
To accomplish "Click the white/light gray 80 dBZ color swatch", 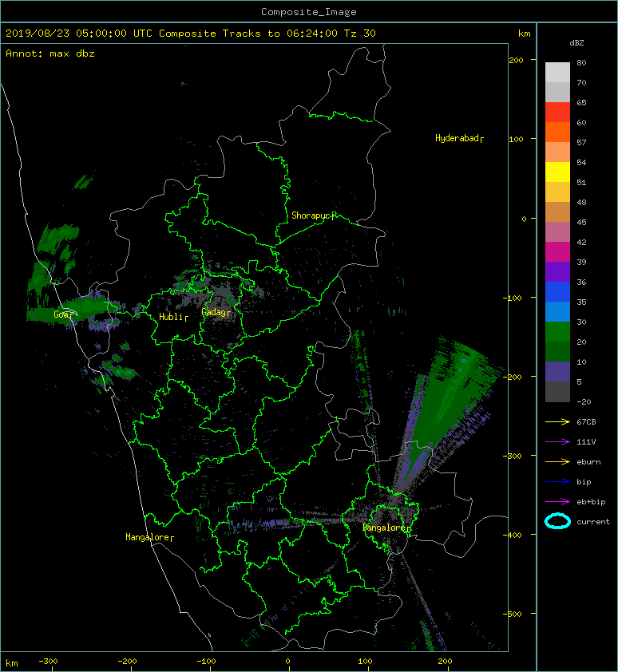I will pos(557,72).
